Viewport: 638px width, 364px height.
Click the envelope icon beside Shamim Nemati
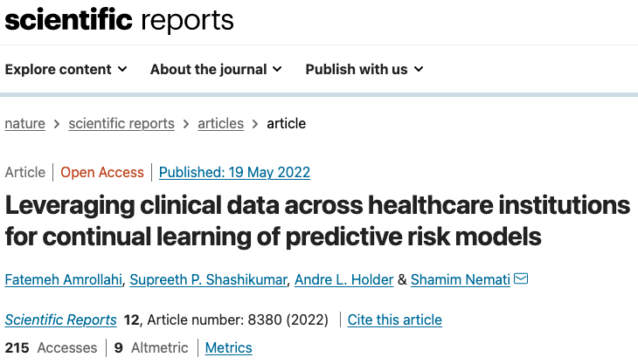(521, 278)
